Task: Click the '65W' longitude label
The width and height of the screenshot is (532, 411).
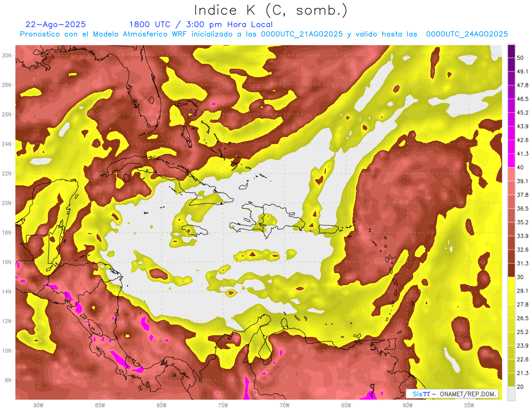Action: 346,405
